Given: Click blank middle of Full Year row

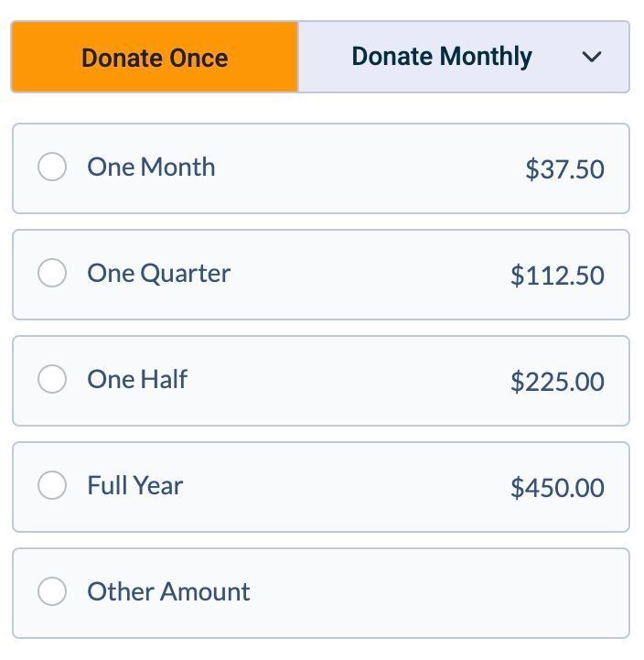Looking at the screenshot, I should pyautogui.click(x=348, y=486).
